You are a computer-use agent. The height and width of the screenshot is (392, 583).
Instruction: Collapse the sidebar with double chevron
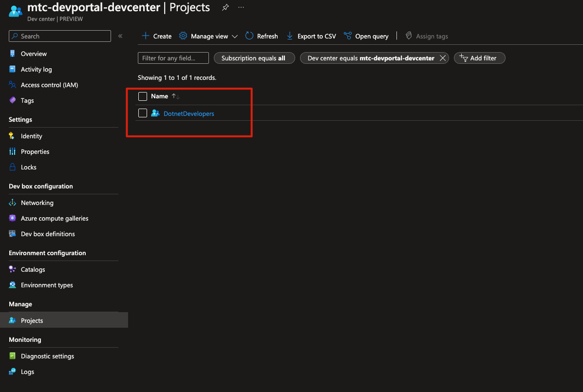point(120,36)
